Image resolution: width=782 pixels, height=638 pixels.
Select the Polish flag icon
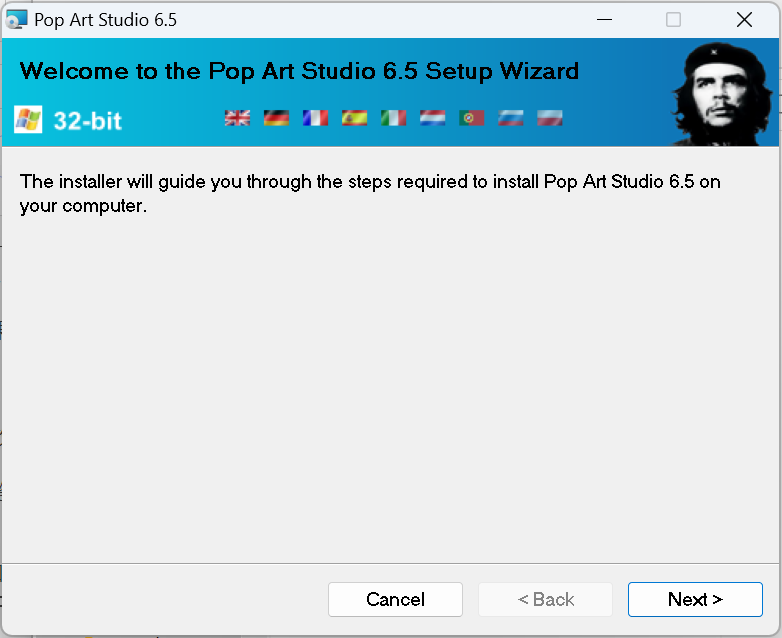pos(550,118)
